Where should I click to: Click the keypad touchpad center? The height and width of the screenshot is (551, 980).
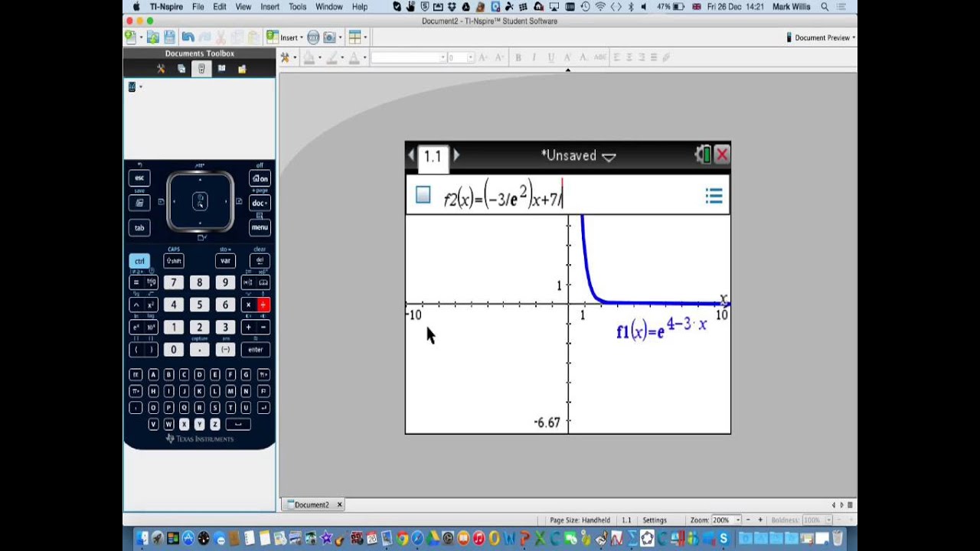[200, 202]
